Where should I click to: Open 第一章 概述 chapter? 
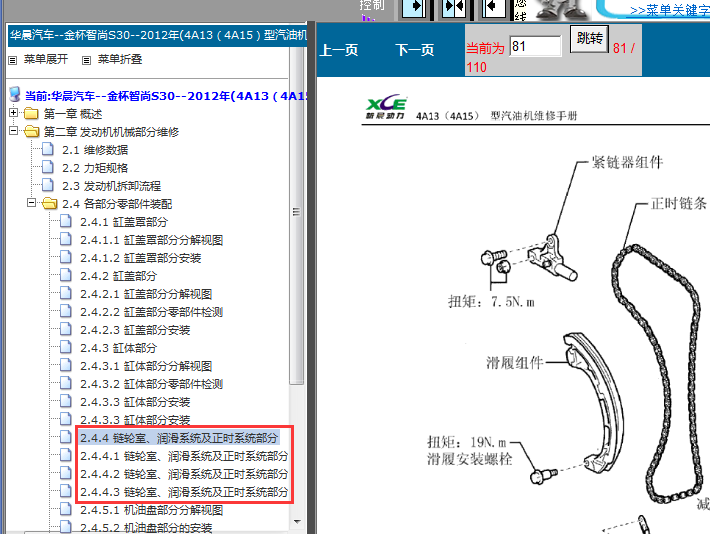coord(73,114)
